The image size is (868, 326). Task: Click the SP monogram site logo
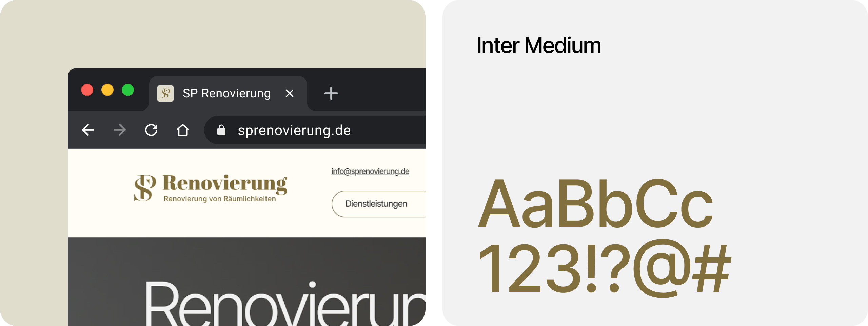(145, 188)
